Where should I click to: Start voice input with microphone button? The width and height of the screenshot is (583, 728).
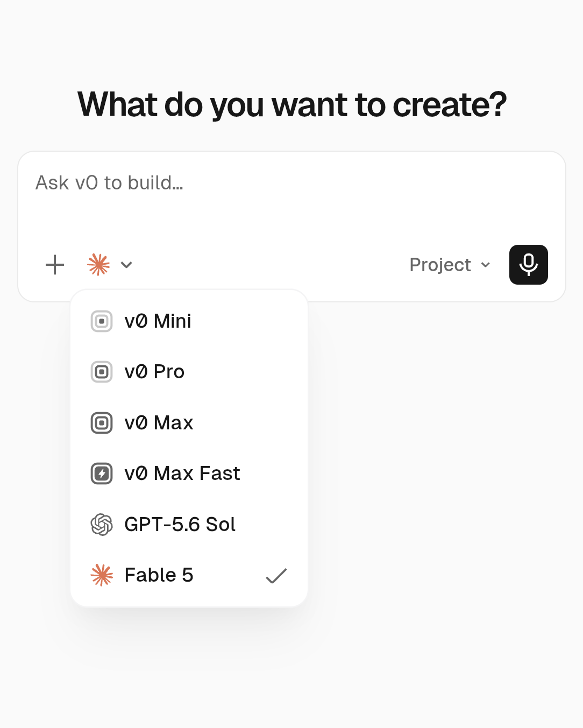coord(529,265)
